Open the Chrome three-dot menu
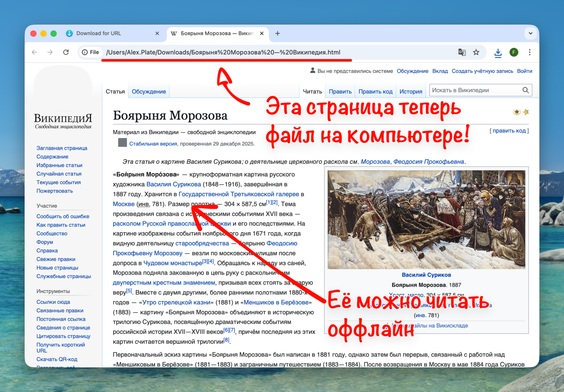 click(x=530, y=52)
